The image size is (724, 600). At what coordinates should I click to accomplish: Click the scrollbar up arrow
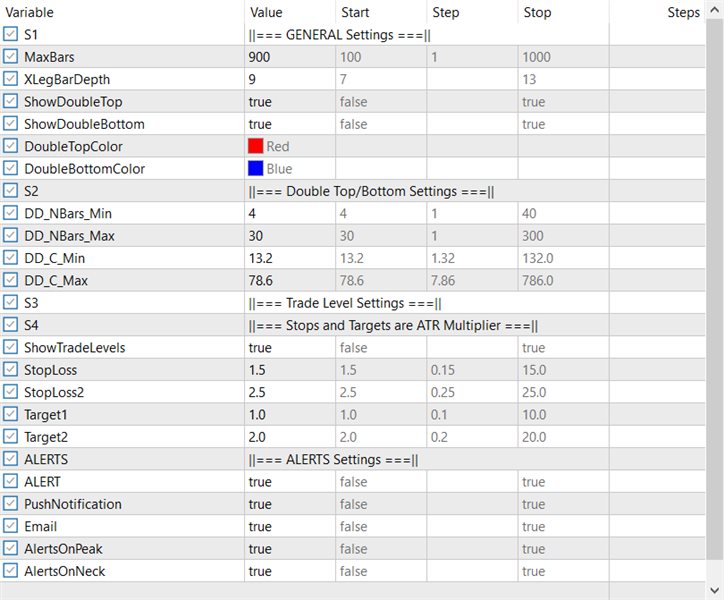tap(715, 11)
